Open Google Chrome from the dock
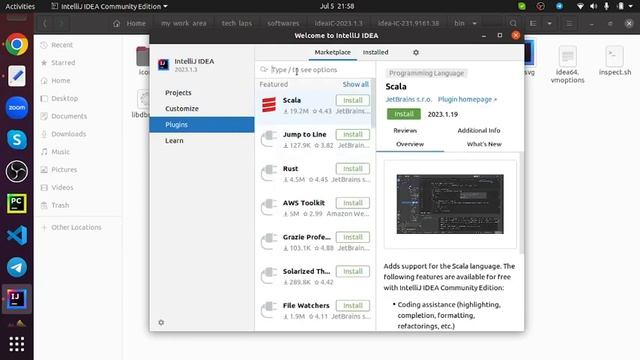The width and height of the screenshot is (640, 360). click(x=17, y=44)
